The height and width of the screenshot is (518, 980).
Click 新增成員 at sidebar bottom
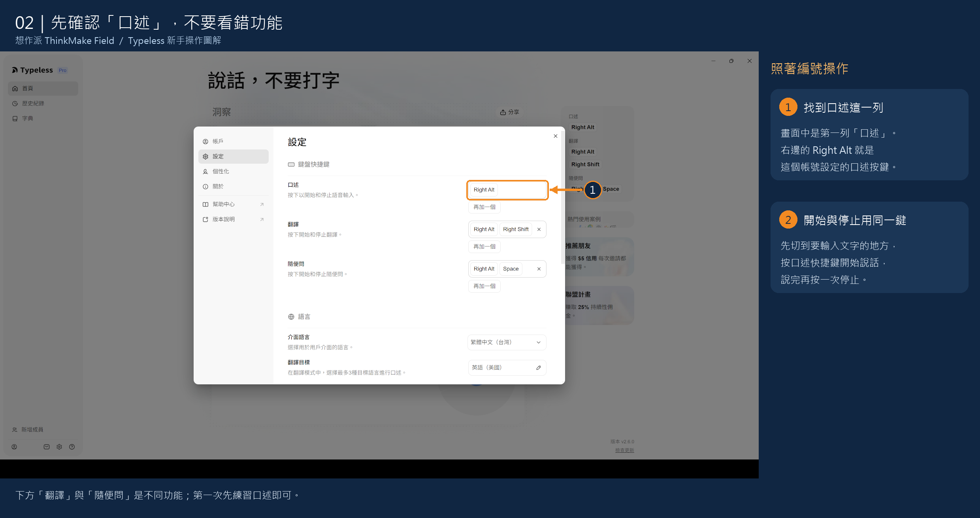(28, 429)
